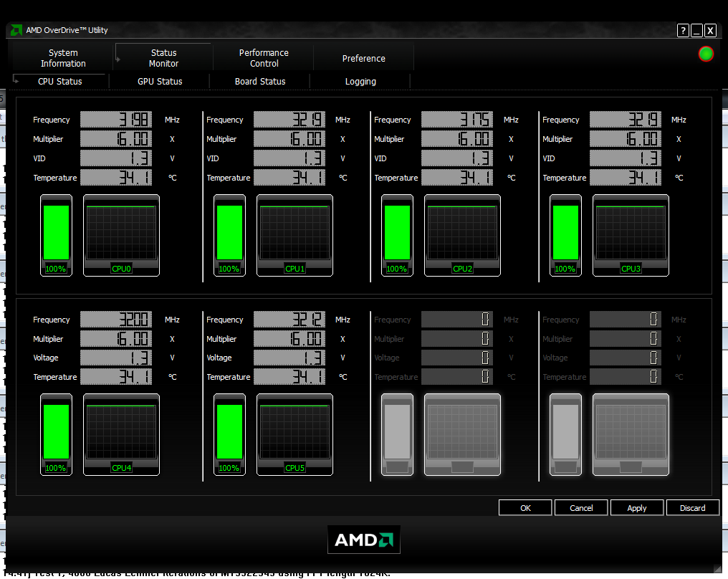Click the Discard button

[692, 508]
